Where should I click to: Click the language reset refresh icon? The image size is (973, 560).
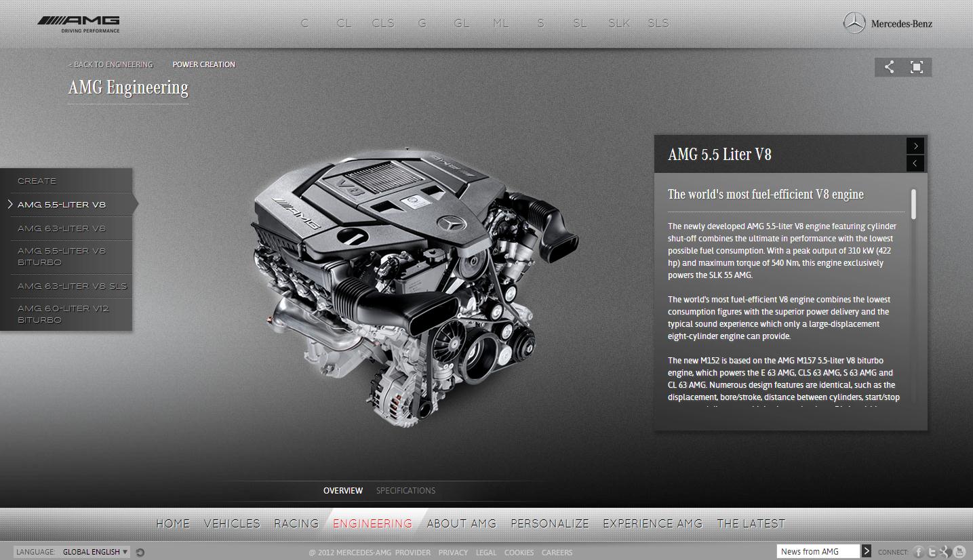140,552
